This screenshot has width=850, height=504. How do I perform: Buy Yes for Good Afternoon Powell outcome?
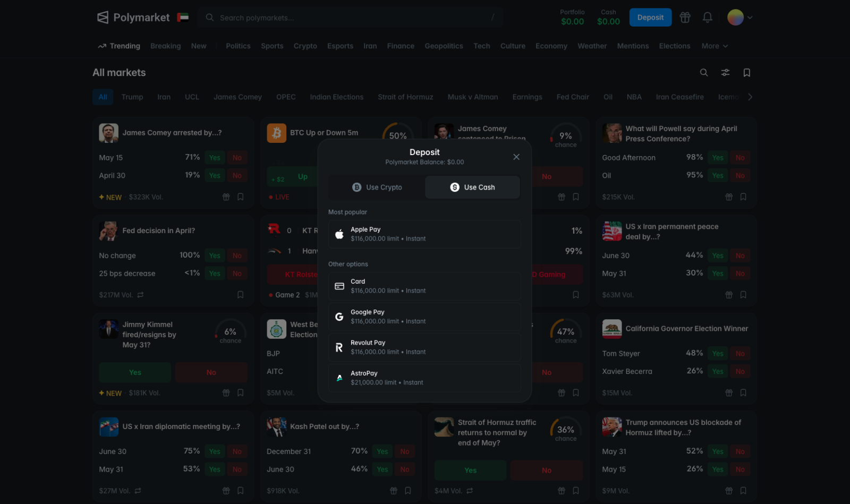[718, 158]
